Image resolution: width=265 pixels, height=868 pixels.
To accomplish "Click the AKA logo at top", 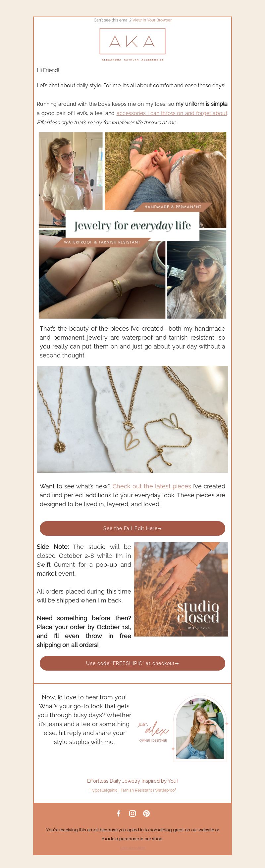I will pyautogui.click(x=132, y=45).
